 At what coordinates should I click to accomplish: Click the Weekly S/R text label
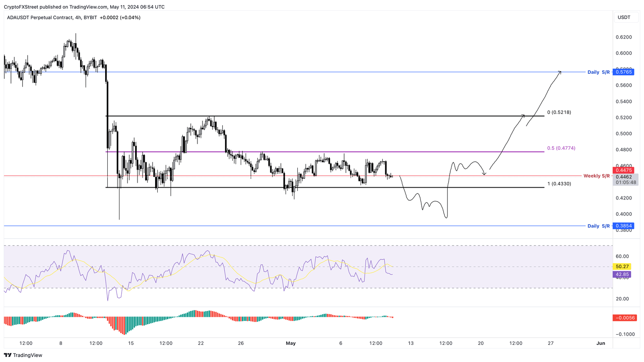pos(597,176)
